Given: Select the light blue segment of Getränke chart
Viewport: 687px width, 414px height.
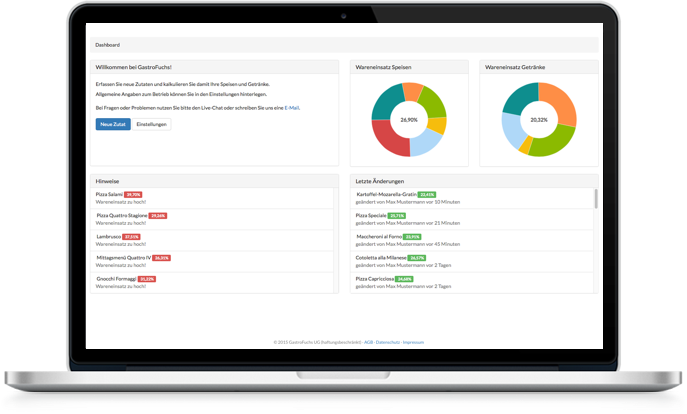Looking at the screenshot, I should point(514,130).
